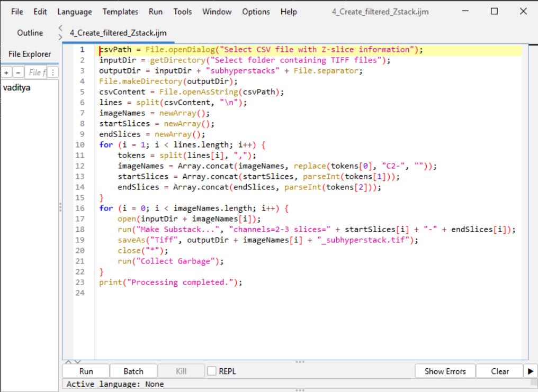Focus the File filter input field
The image size is (538, 392).
[35, 72]
